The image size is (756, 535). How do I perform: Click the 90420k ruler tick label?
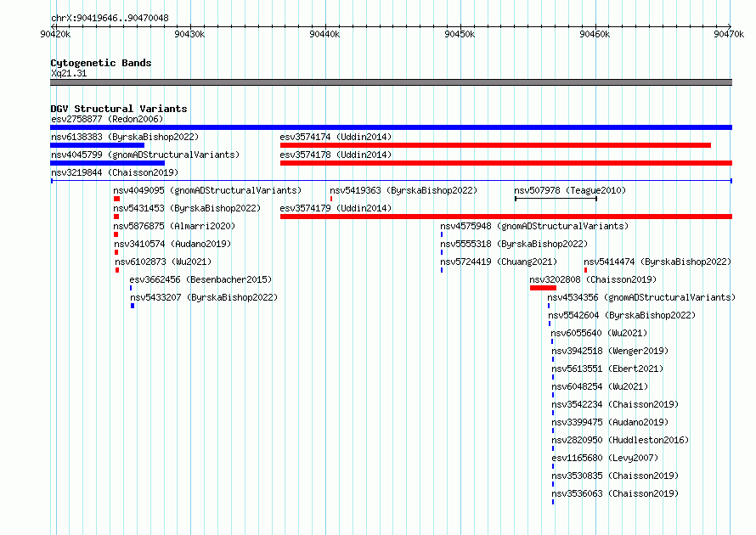[x=55, y=34]
